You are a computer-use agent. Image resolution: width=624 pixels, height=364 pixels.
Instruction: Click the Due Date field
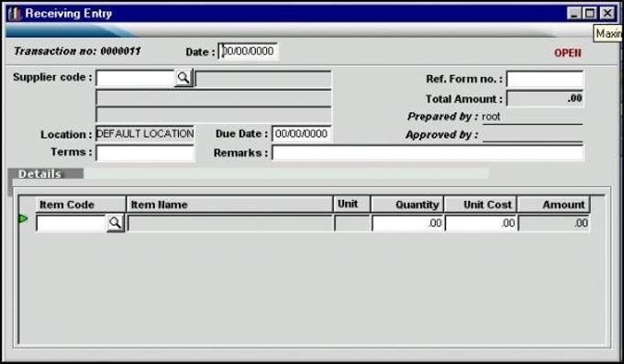coord(301,134)
